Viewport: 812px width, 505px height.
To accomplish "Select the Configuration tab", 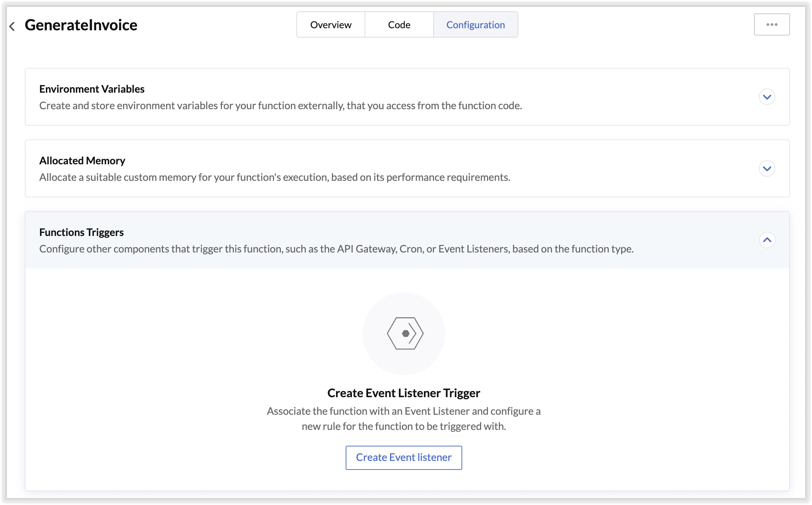I will pyautogui.click(x=476, y=25).
